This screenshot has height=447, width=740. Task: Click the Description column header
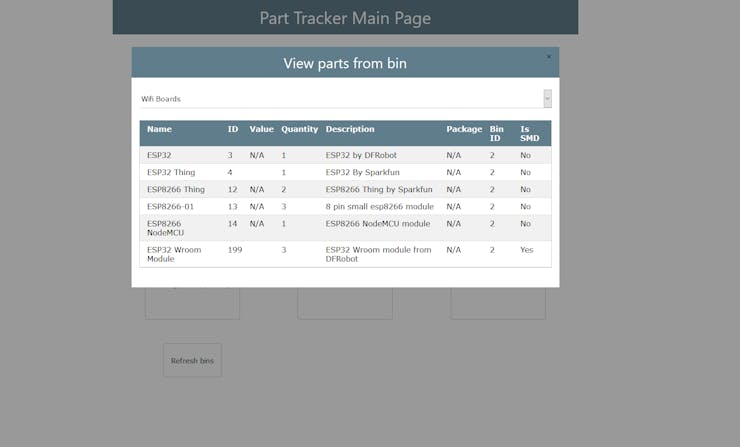[x=350, y=129]
